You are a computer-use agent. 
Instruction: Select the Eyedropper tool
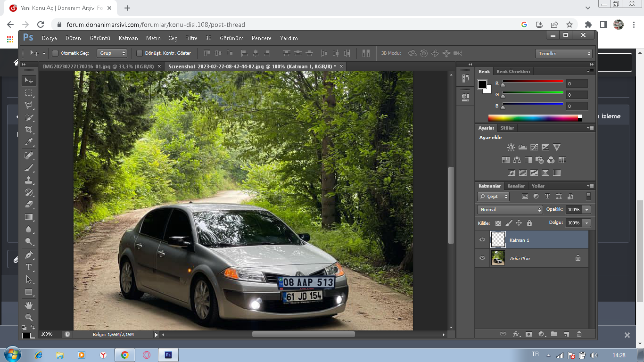(x=29, y=142)
